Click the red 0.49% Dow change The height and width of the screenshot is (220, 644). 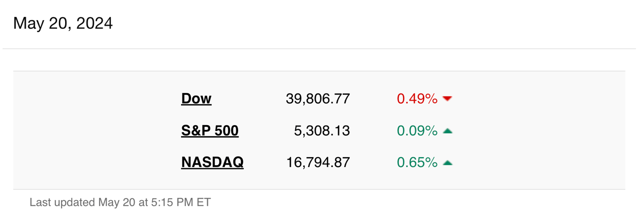(417, 99)
